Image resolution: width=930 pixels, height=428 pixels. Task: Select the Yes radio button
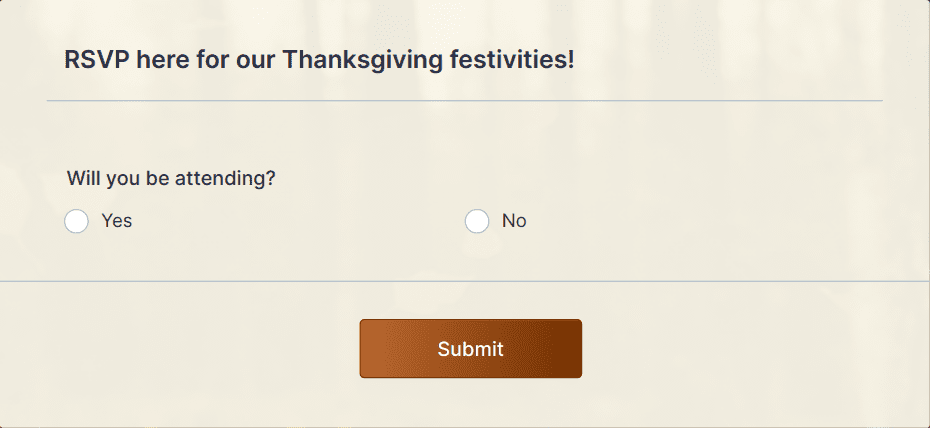tap(77, 221)
